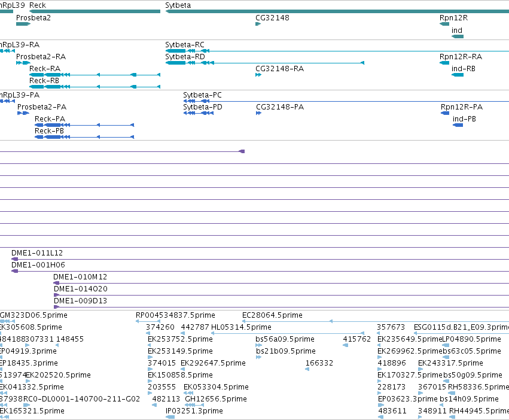Open the ind-PB protein label
Viewport: 509px width, 420px height.
tap(464, 119)
